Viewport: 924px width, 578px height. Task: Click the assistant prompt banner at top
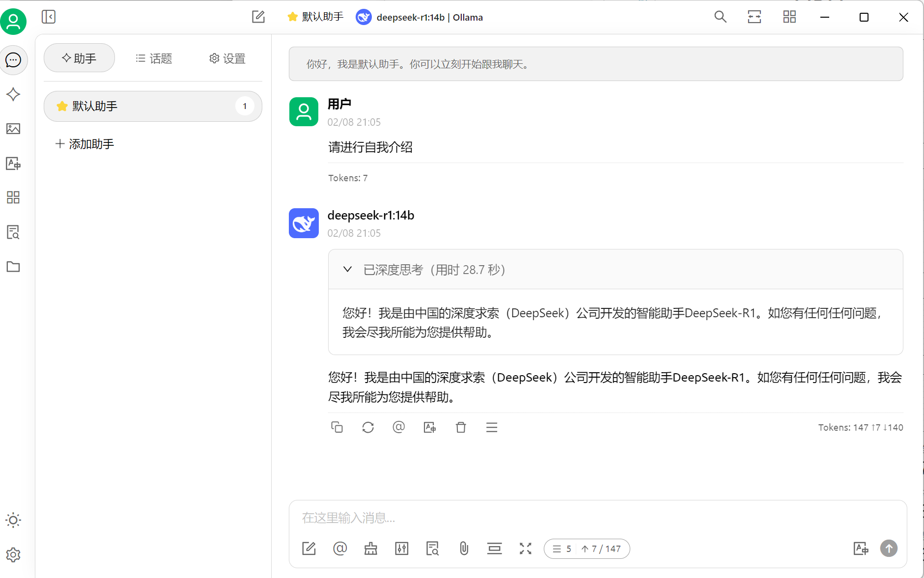(596, 64)
